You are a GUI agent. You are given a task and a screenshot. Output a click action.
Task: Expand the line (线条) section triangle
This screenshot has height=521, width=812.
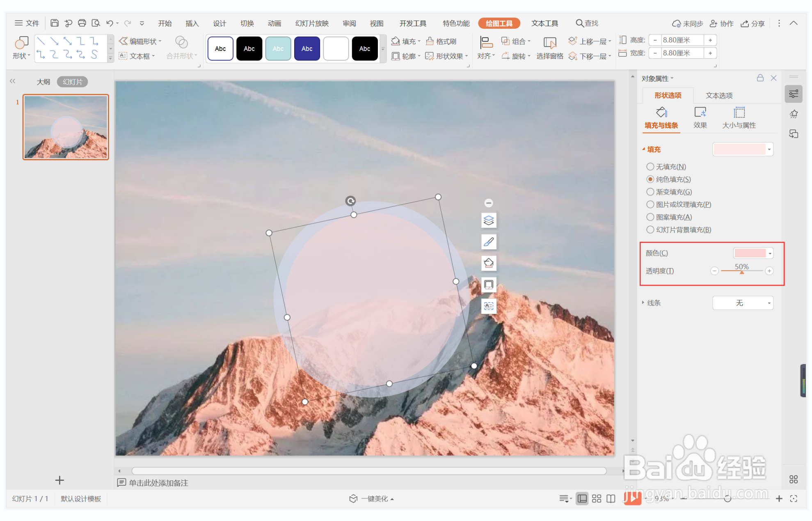pyautogui.click(x=643, y=303)
